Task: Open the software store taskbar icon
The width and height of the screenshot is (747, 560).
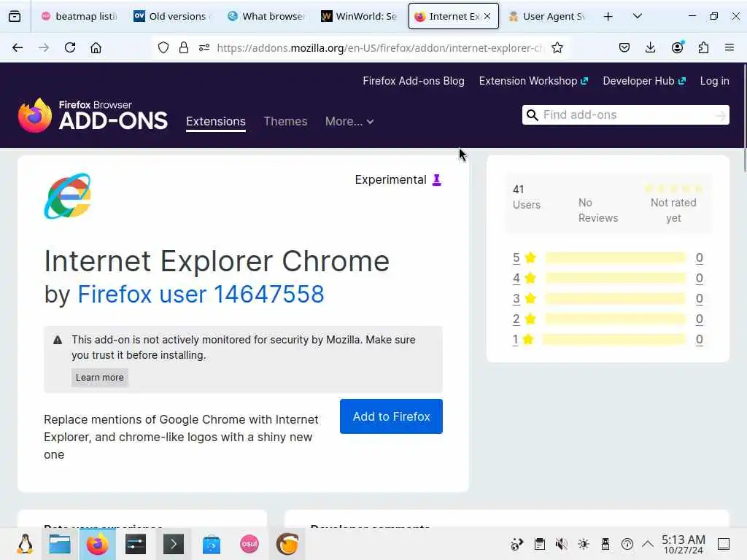Action: [x=212, y=544]
